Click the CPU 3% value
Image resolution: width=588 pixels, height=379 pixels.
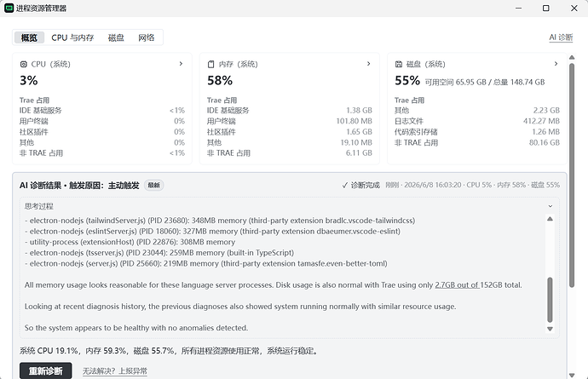pos(28,80)
